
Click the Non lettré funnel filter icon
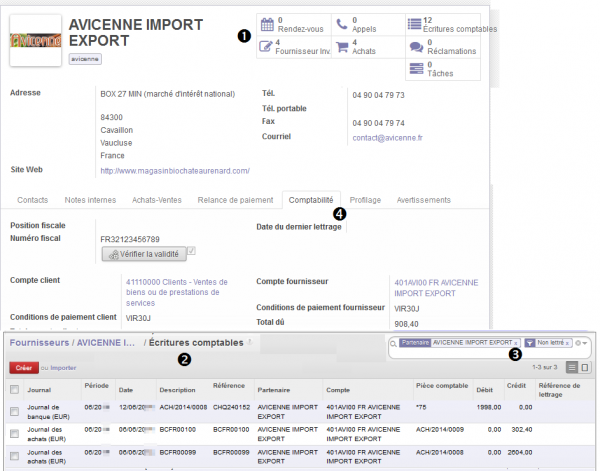tap(529, 343)
